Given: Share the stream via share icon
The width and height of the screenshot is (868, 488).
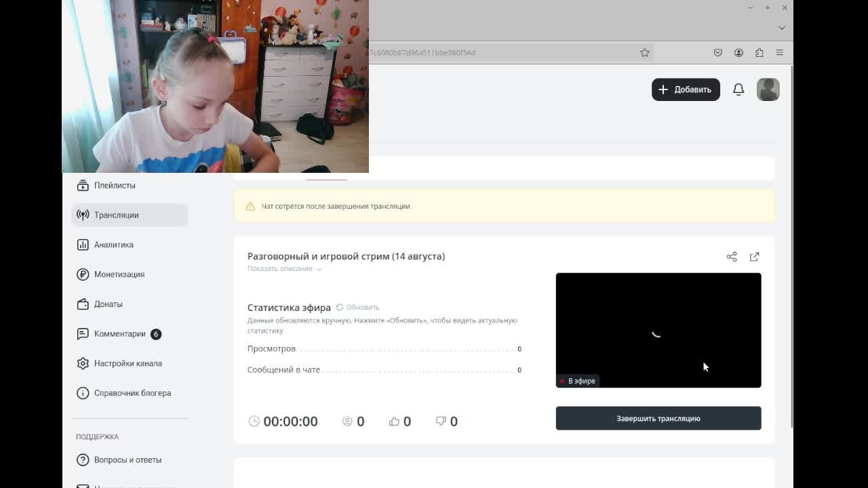Looking at the screenshot, I should 732,257.
